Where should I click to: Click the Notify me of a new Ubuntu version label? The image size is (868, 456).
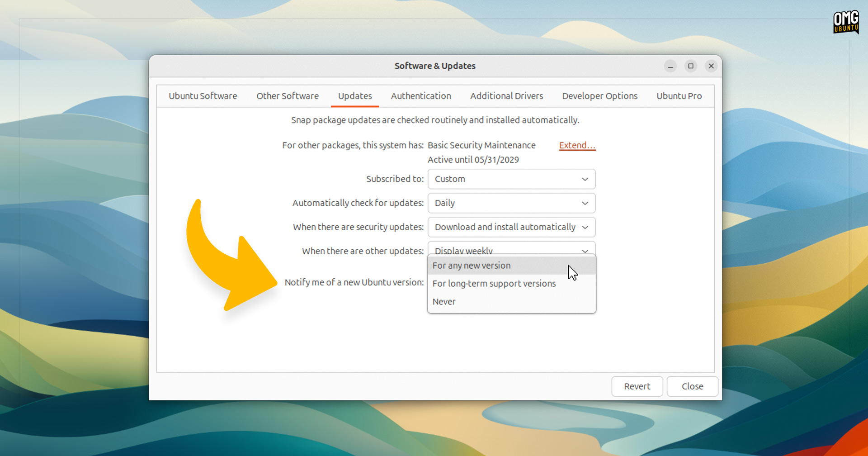[x=354, y=282]
